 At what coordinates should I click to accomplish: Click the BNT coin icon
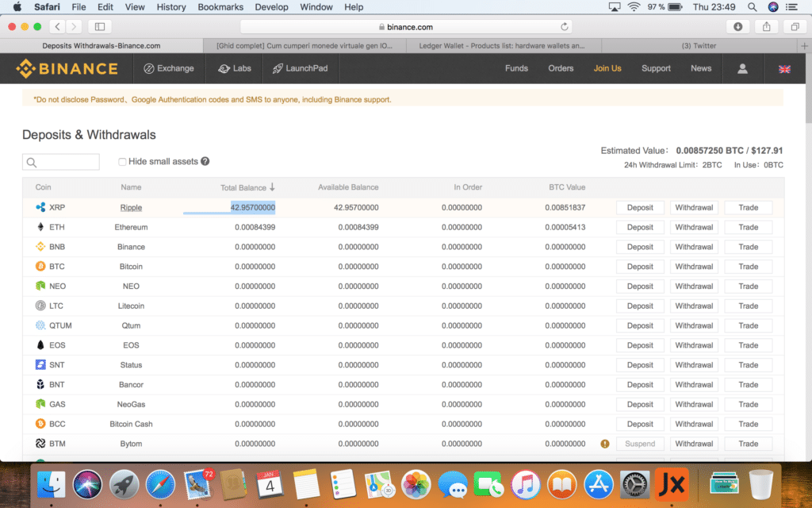tap(40, 385)
